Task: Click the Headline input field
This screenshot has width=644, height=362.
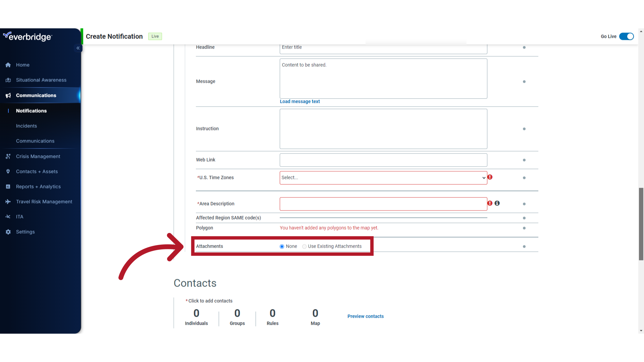Action: [x=383, y=47]
